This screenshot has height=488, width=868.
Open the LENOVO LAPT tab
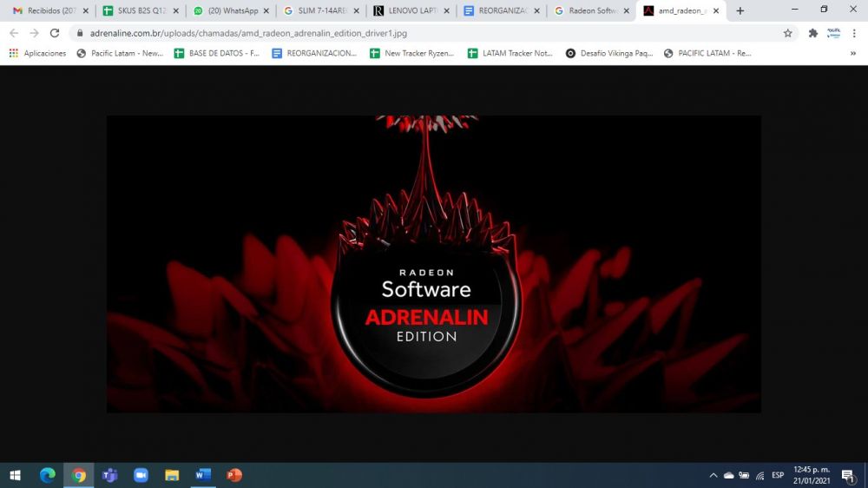405,10
